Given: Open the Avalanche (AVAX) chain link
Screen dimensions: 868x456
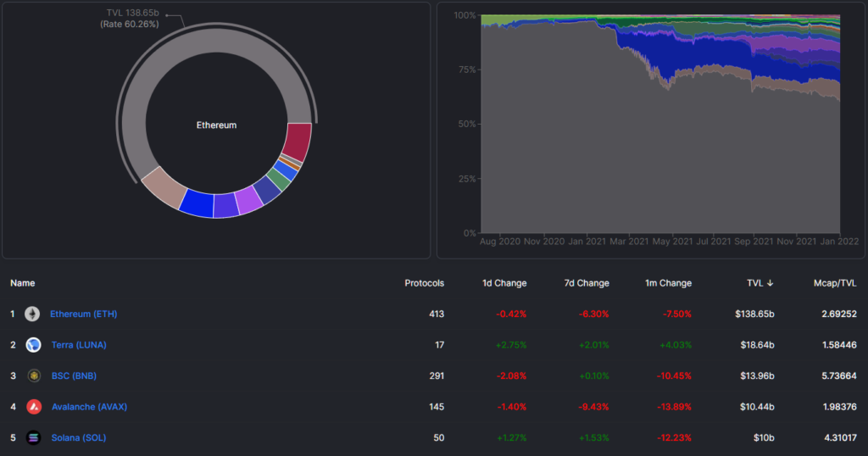Looking at the screenshot, I should point(89,407).
